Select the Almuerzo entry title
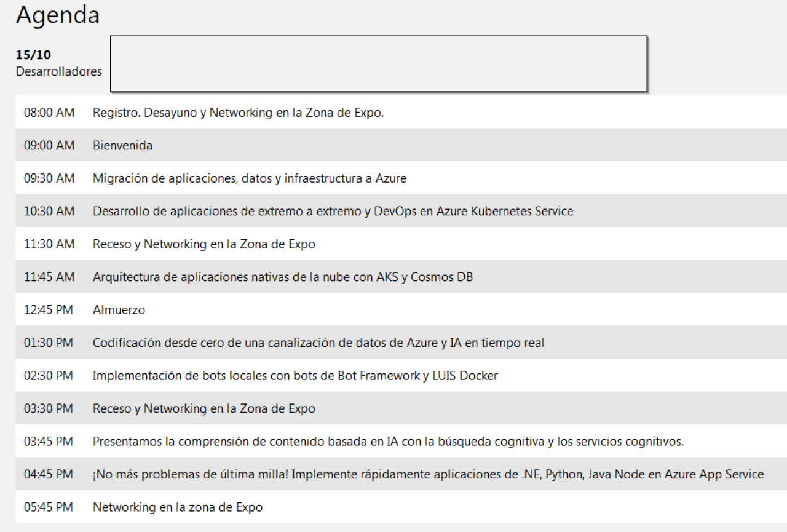 (119, 310)
